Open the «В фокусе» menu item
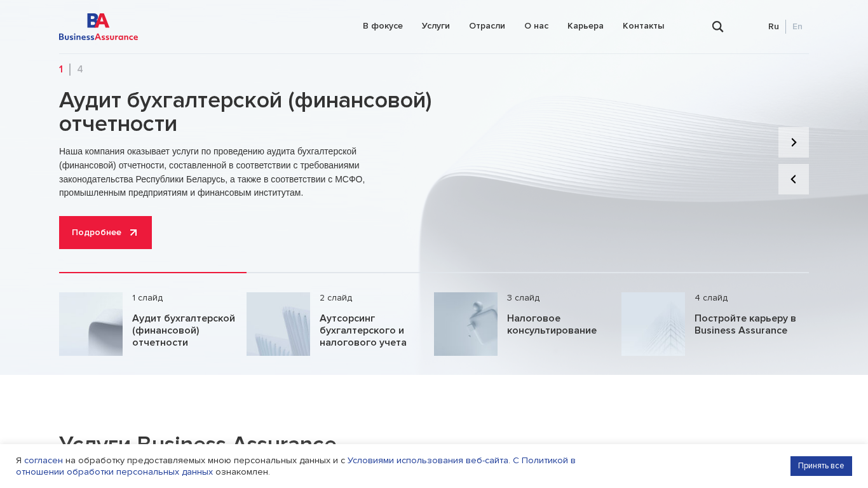 point(383,26)
